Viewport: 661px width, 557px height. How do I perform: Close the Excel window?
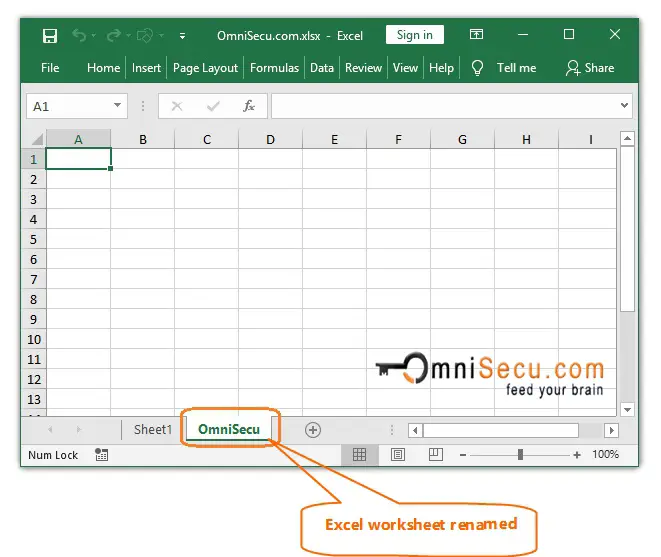pyautogui.click(x=615, y=34)
